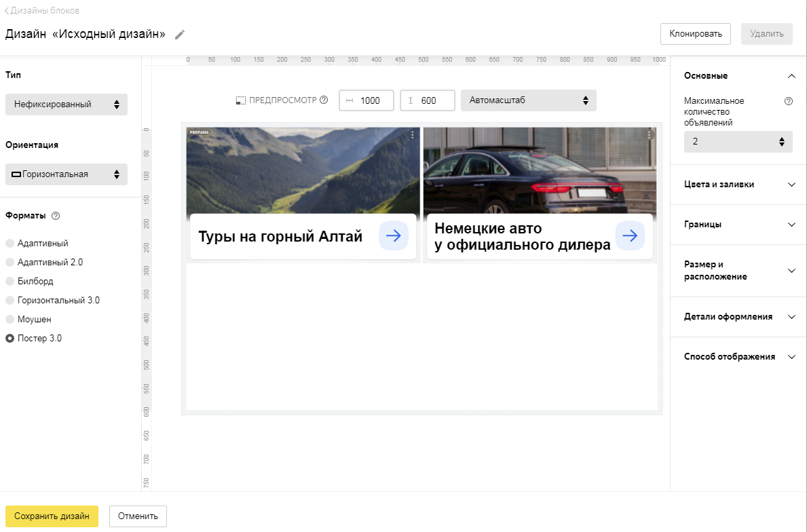Select Постер 3.0 format
This screenshot has height=532, width=807.
pyautogui.click(x=33, y=339)
